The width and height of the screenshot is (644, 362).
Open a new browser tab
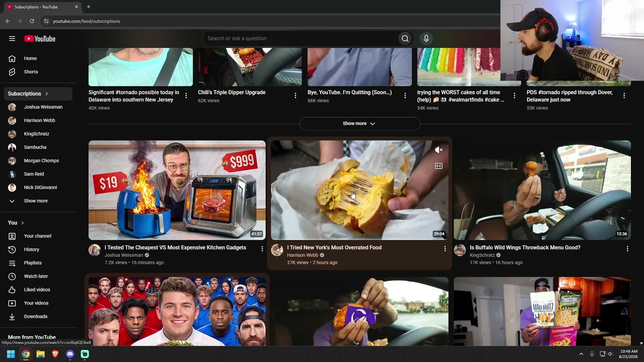89,7
